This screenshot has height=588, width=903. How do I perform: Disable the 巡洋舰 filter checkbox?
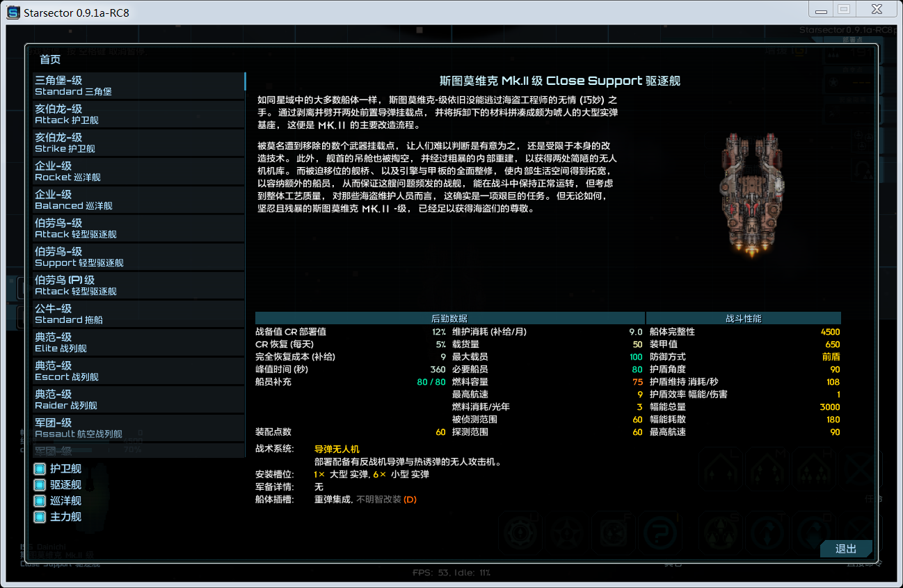(40, 501)
